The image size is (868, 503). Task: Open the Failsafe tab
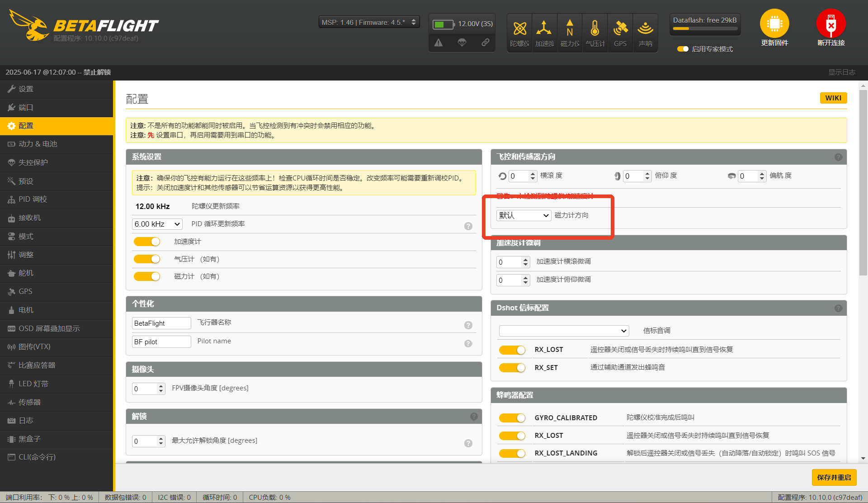pyautogui.click(x=57, y=162)
